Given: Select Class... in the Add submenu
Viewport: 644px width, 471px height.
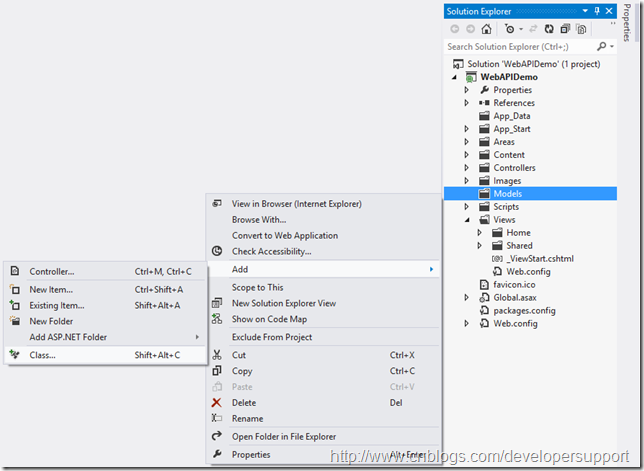Looking at the screenshot, I should [x=42, y=355].
